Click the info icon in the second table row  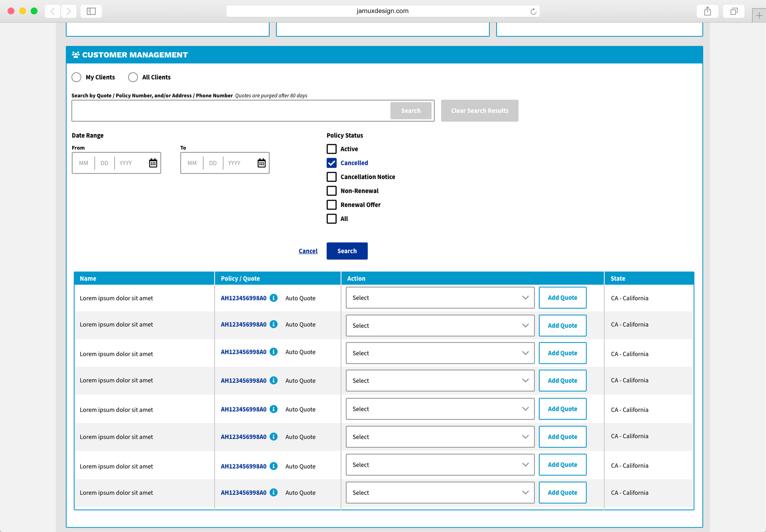pos(273,324)
